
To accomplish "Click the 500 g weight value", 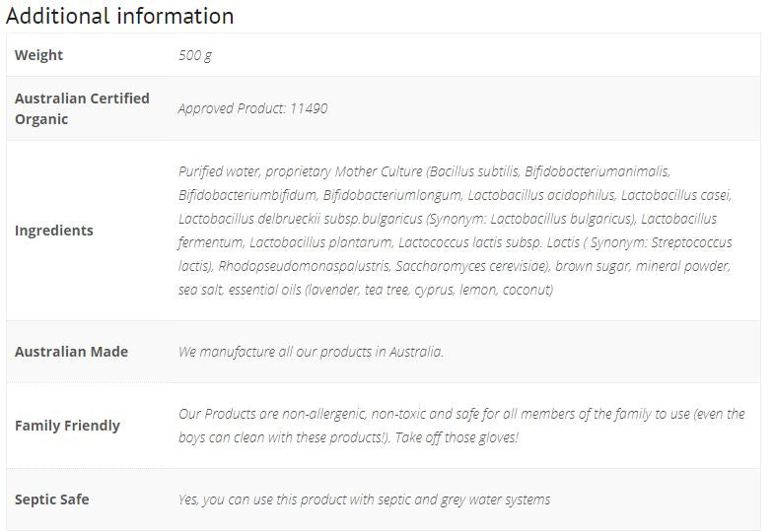I will [195, 55].
